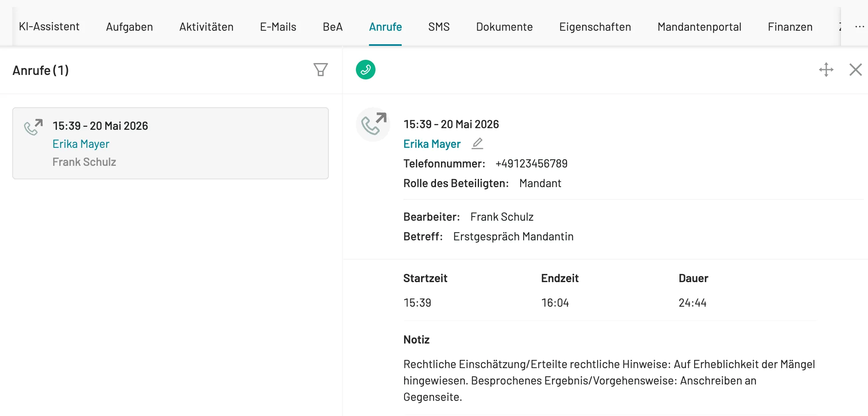This screenshot has height=416, width=868.
Task: Open the Aktivitäten tab
Action: [x=206, y=27]
